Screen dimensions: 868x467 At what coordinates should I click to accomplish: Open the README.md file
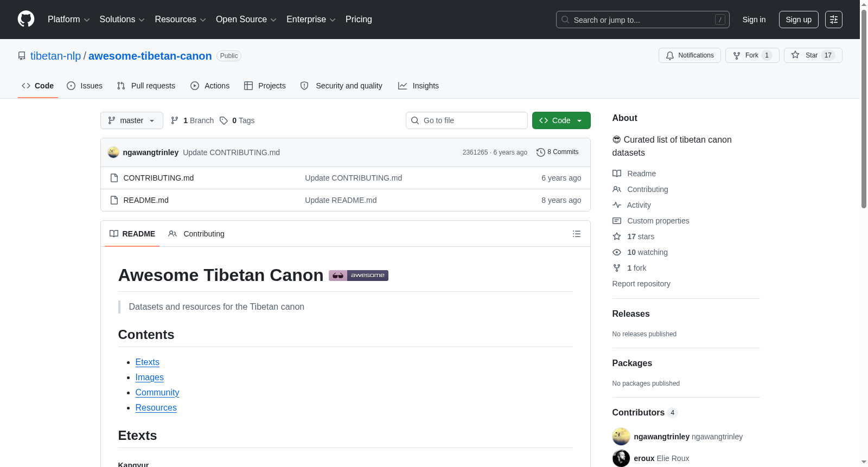(146, 200)
